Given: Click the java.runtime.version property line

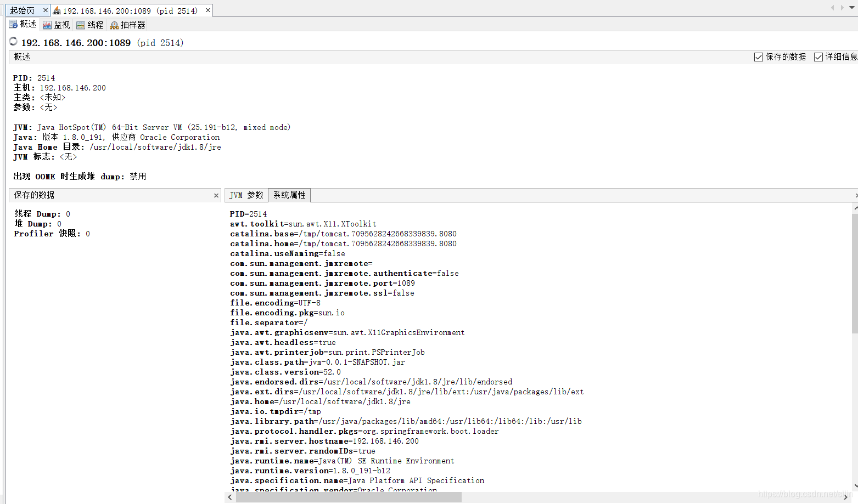Looking at the screenshot, I should [x=310, y=471].
